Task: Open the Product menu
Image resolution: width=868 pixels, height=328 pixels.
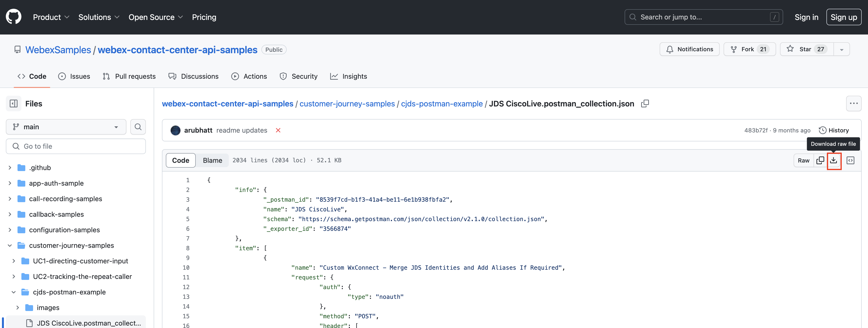Action: point(51,17)
